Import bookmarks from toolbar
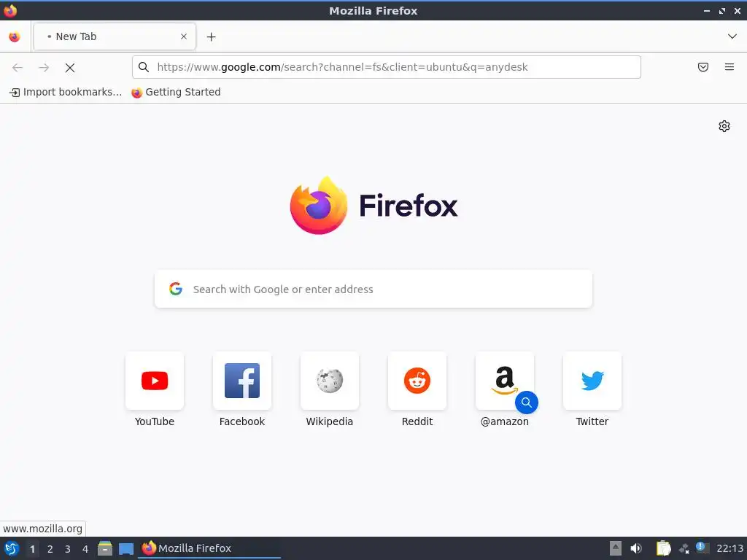 pos(66,92)
